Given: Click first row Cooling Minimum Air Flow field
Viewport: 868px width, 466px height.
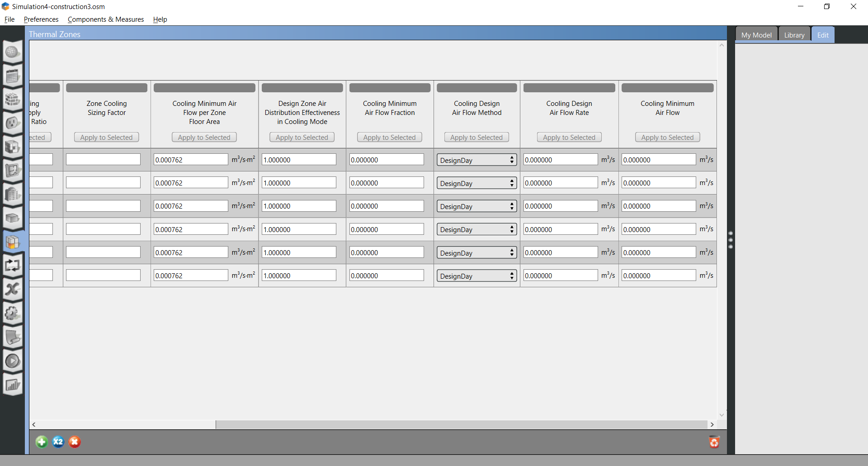Looking at the screenshot, I should click(x=659, y=159).
